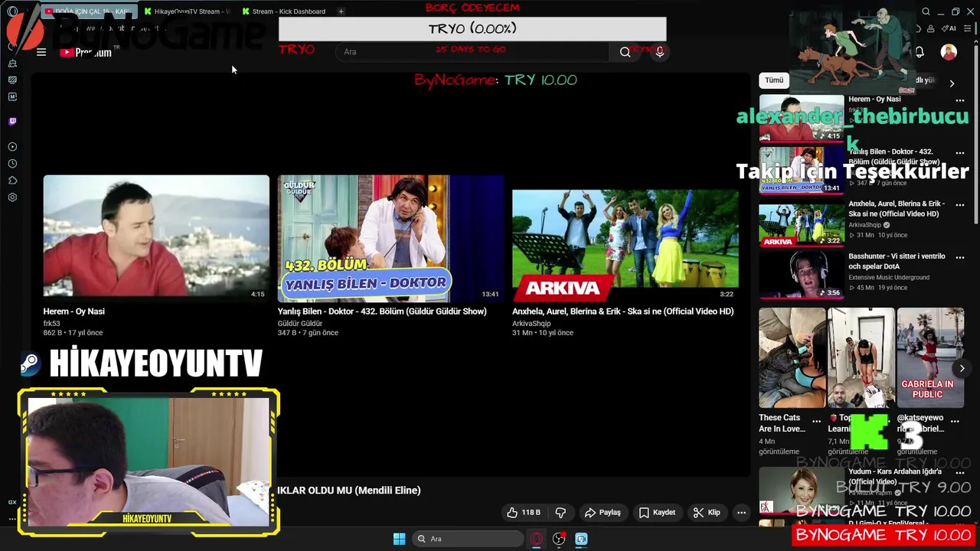Open extensions cube in Opera sidebar

point(12,181)
